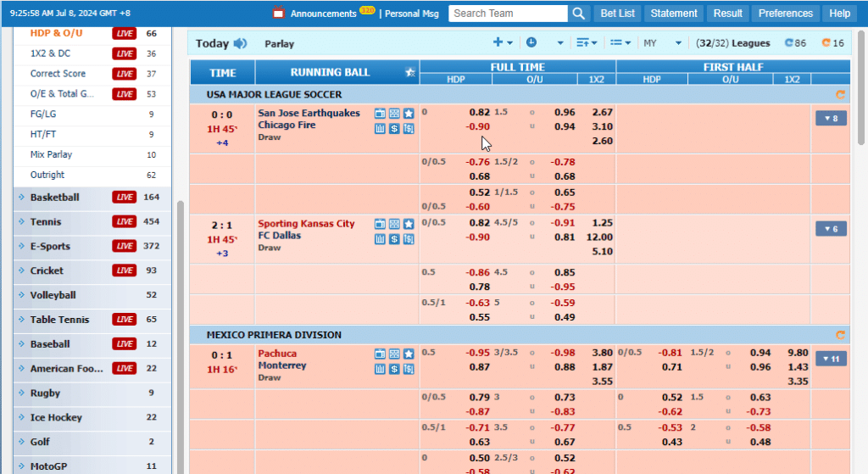Click the search magnifier icon
This screenshot has width=868, height=474.
[578, 14]
